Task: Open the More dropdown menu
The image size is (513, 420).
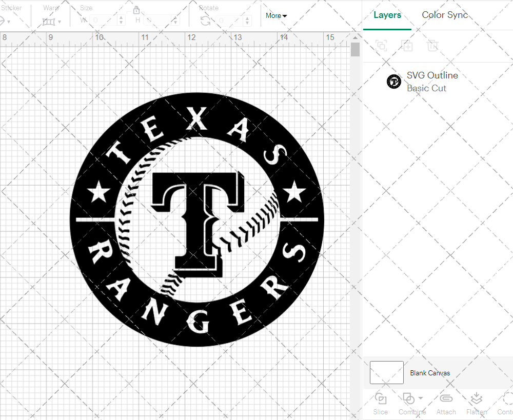Action: point(276,15)
